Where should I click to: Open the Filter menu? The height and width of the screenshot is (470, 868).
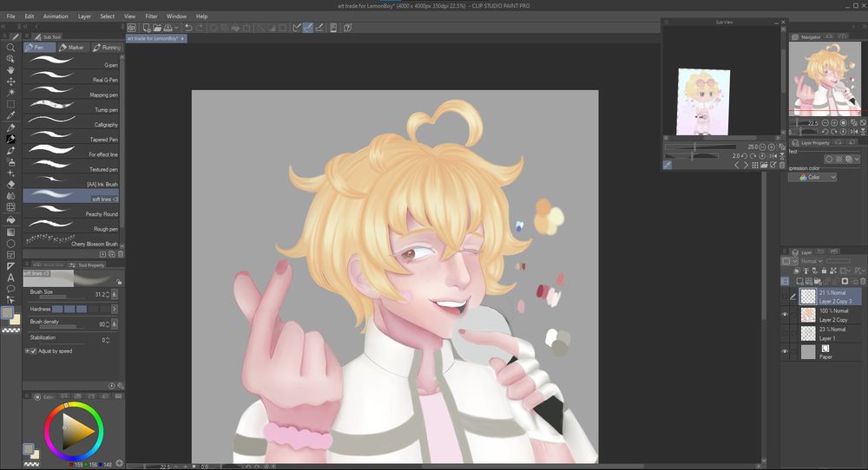click(x=152, y=16)
